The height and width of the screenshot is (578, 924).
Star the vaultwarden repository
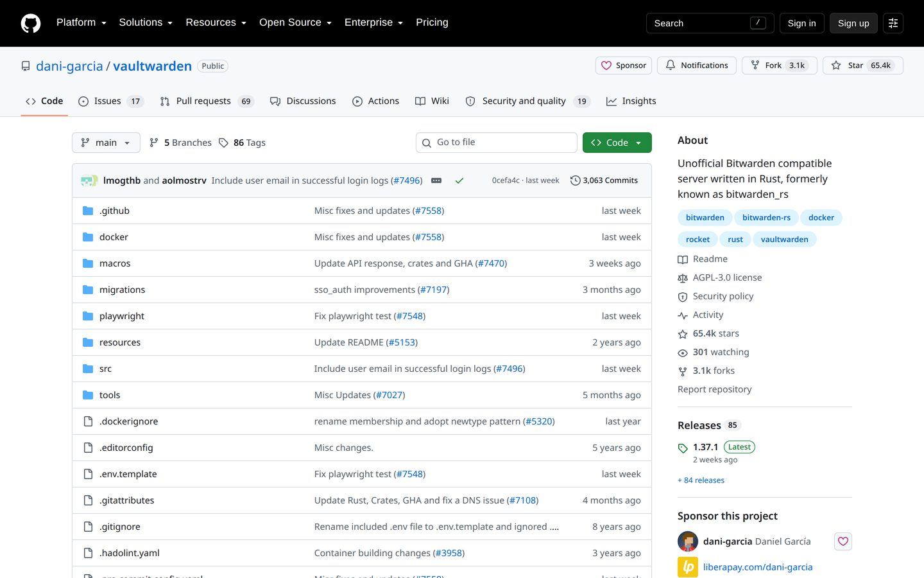863,66
